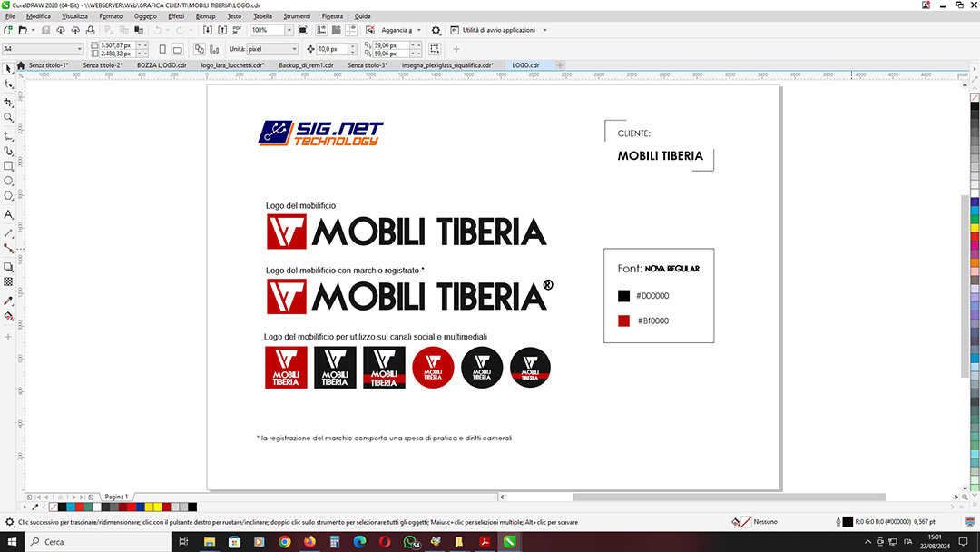
Task: Switch page to landscape orientation
Action: pos(180,49)
